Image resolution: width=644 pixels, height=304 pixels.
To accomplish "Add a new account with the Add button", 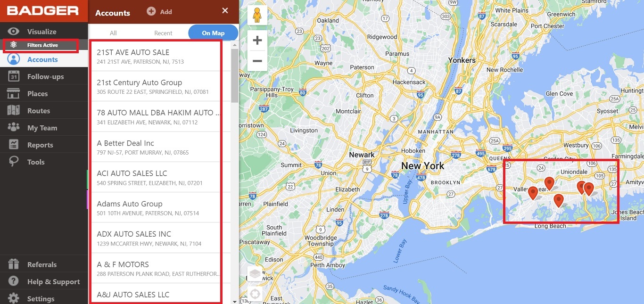I will pos(159,11).
